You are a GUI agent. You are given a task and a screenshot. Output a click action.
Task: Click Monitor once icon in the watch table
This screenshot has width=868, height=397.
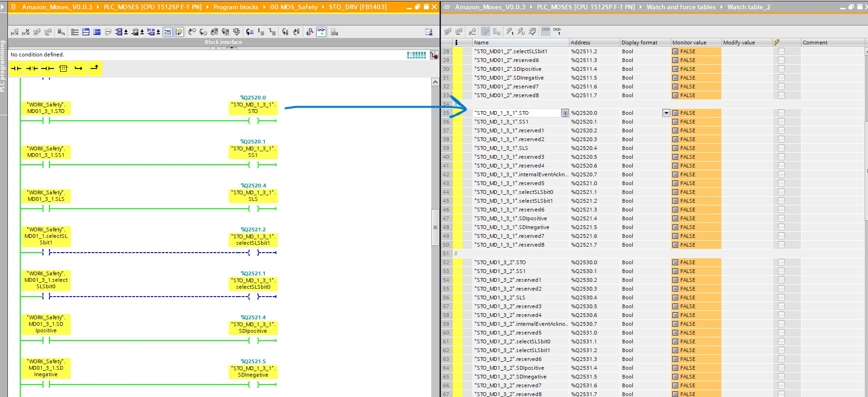(x=557, y=31)
